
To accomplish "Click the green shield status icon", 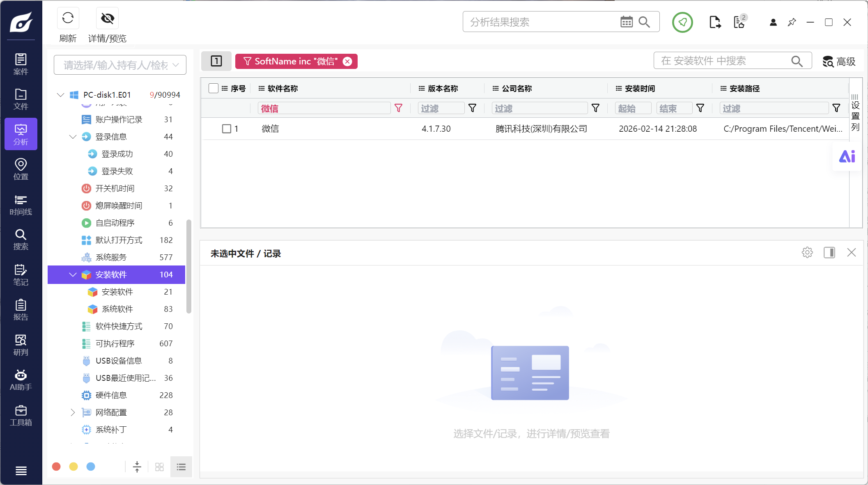I will [x=682, y=22].
